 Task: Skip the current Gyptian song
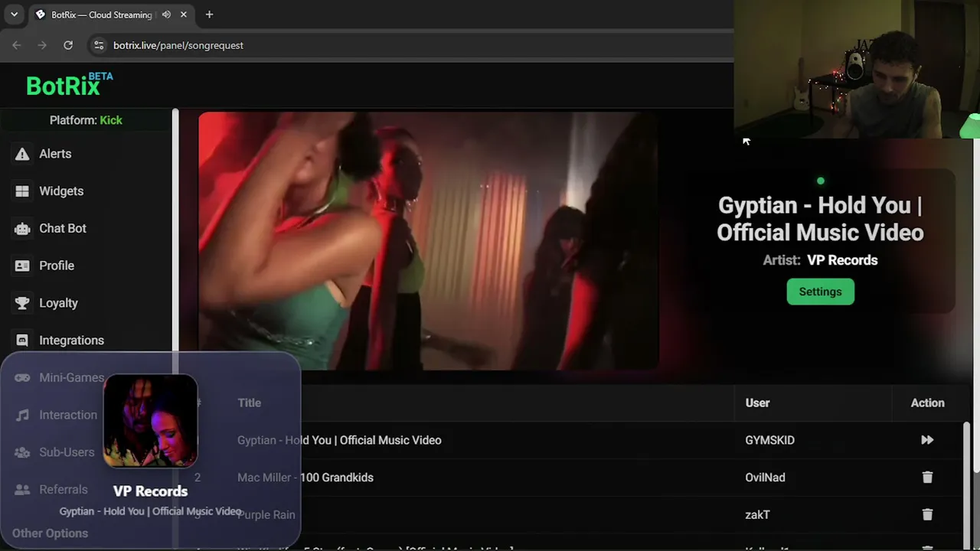(x=927, y=440)
